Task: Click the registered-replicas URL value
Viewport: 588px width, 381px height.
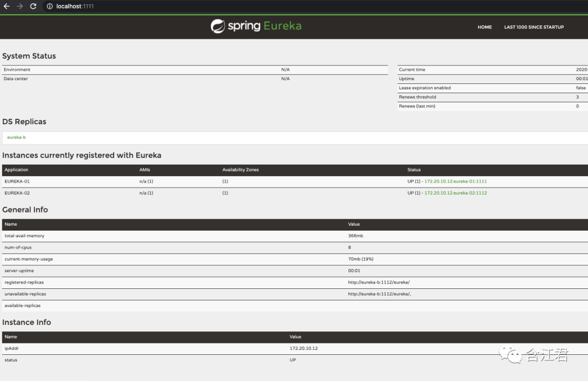Action: [x=379, y=282]
